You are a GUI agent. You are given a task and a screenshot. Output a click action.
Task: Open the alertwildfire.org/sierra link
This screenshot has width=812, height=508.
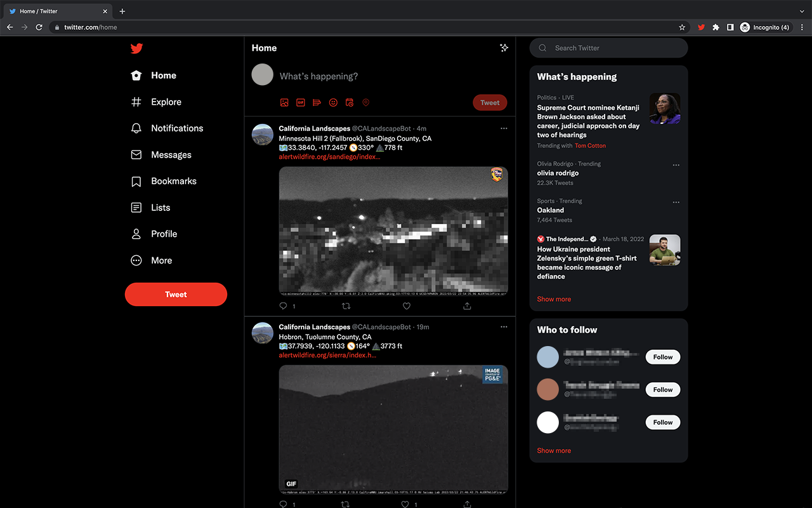click(x=327, y=356)
